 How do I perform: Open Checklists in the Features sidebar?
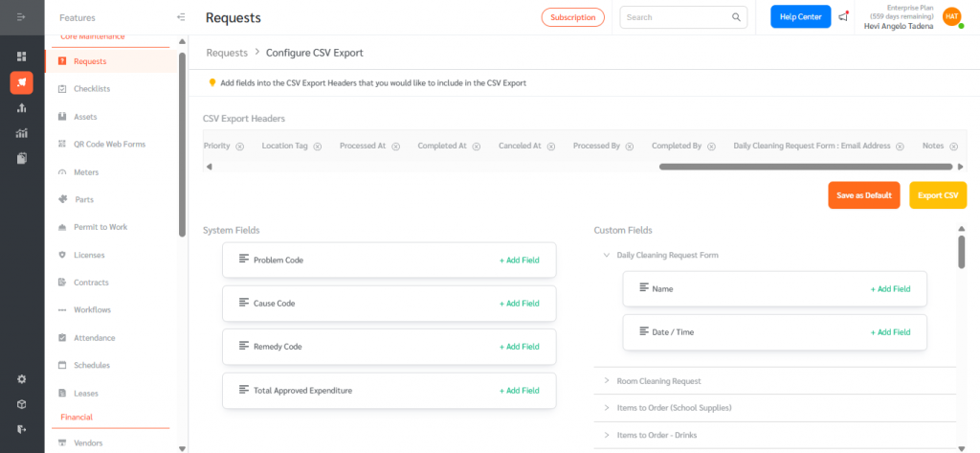(92, 89)
